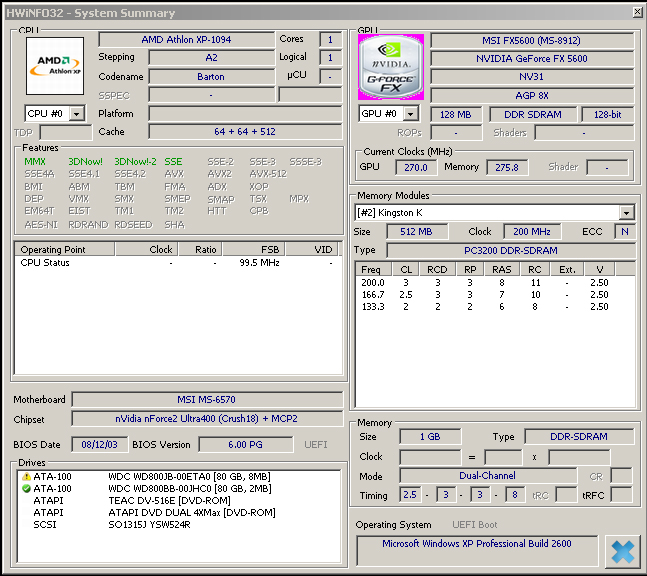Click the PC3200 DDR-SDRAM type field
647x576 pixels.
[511, 250]
